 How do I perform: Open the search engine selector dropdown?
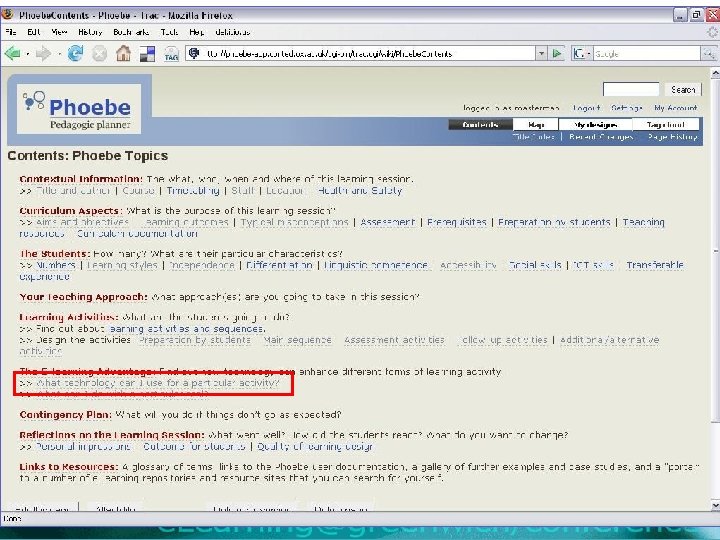589,54
